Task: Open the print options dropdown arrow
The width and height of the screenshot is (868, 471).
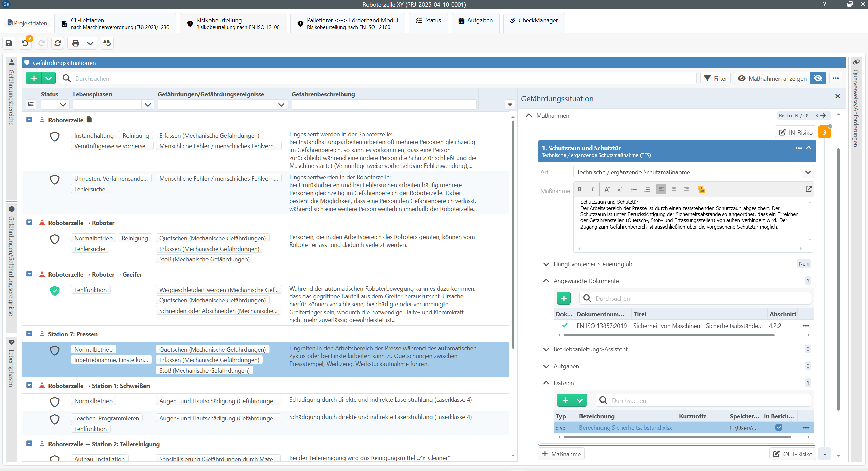Action: pos(90,43)
